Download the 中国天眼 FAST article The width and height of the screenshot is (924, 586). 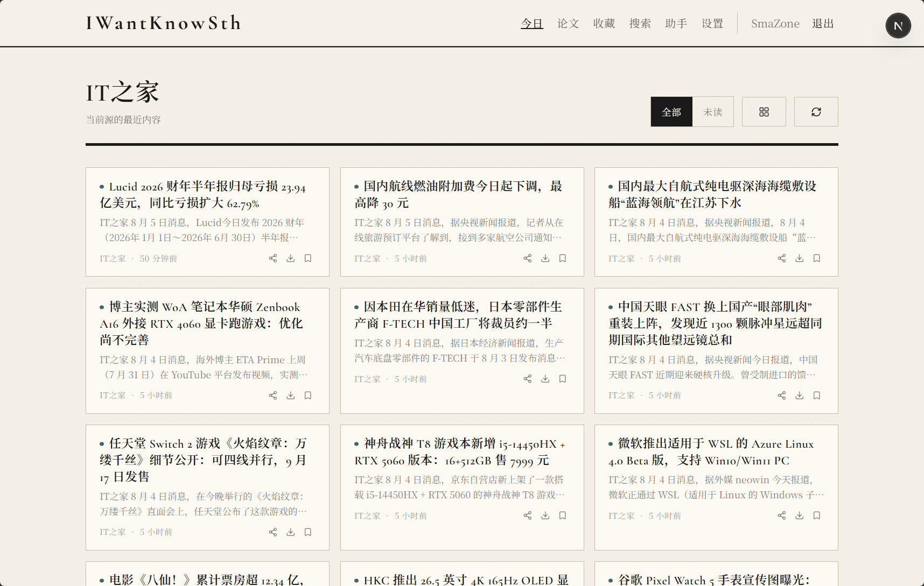[x=800, y=396]
